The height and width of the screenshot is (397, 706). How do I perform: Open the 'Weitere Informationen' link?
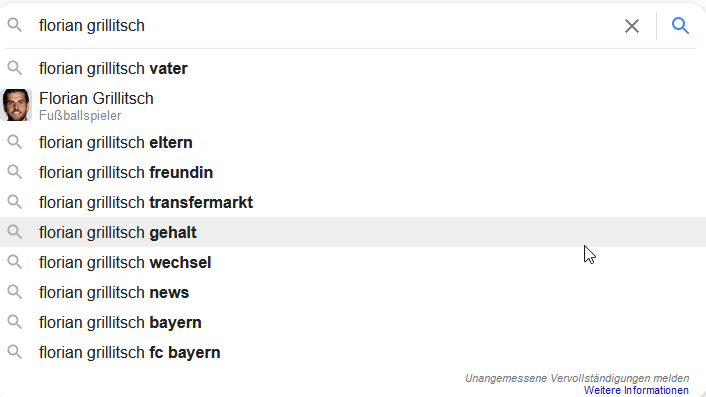coord(636,390)
